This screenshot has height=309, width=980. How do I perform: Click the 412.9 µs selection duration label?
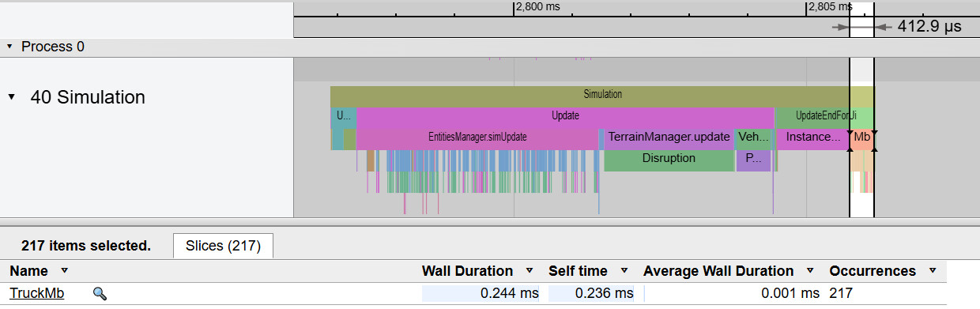(929, 26)
